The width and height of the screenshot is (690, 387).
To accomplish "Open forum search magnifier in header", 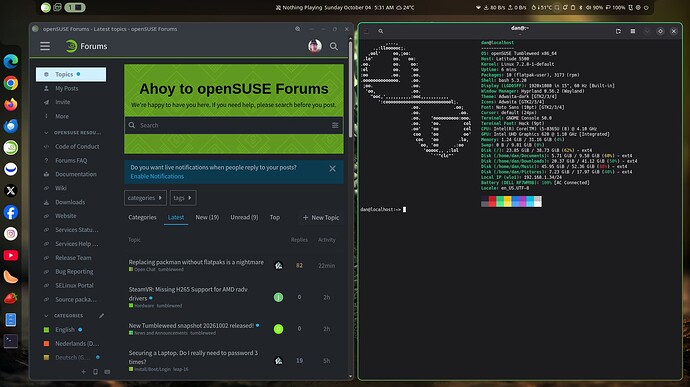I will click(x=334, y=46).
